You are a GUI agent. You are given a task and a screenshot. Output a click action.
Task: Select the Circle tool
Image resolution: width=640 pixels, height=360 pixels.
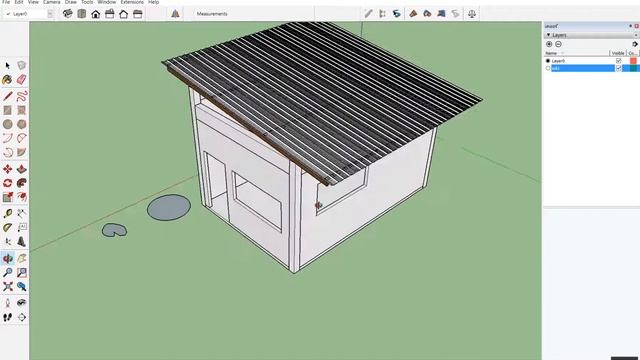point(7,124)
